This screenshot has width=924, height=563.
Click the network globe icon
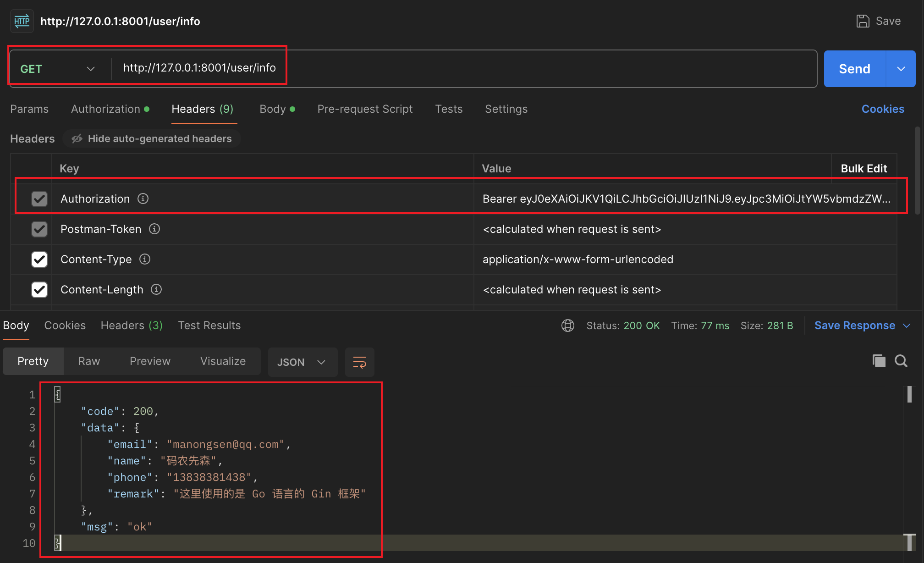coord(568,326)
